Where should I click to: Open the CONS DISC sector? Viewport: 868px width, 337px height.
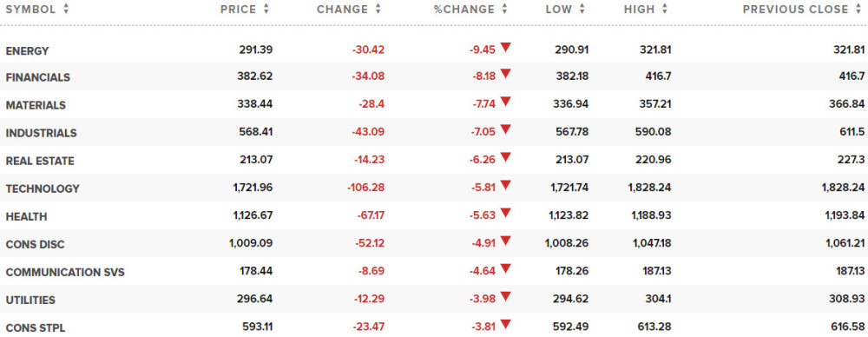pyautogui.click(x=35, y=244)
